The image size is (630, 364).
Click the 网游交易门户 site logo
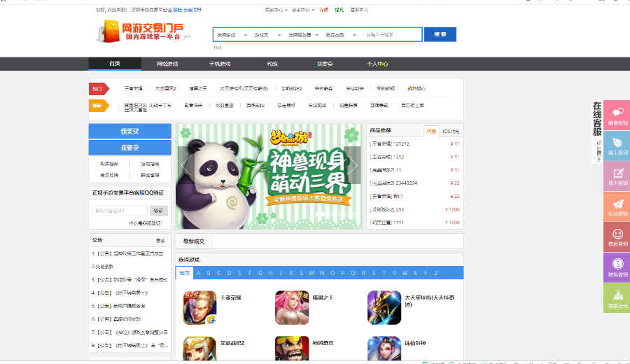[x=142, y=31]
